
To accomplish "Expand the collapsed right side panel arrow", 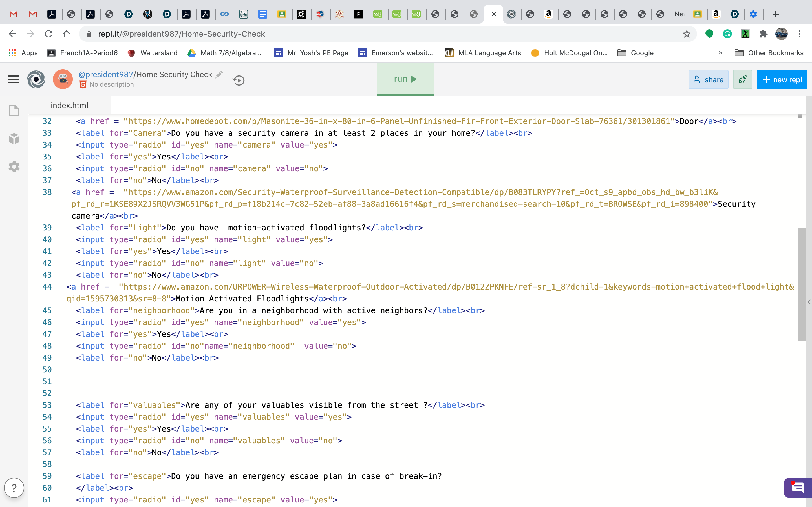I will (809, 302).
